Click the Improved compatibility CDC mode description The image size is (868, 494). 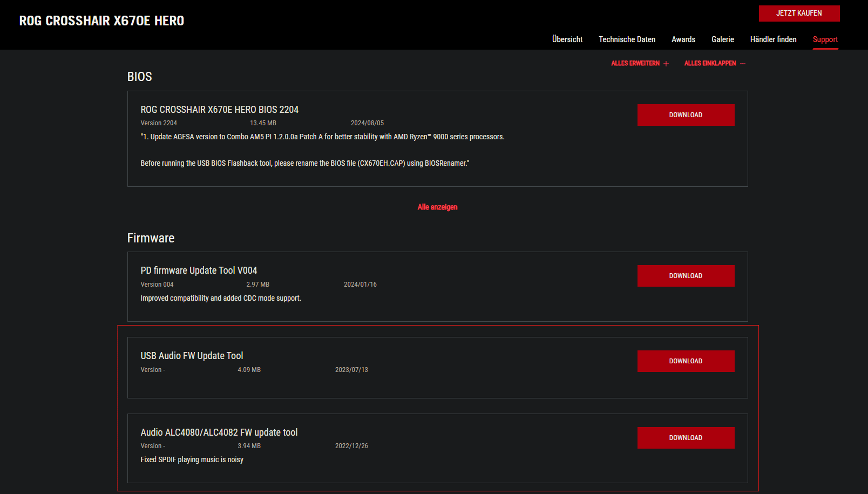point(221,298)
